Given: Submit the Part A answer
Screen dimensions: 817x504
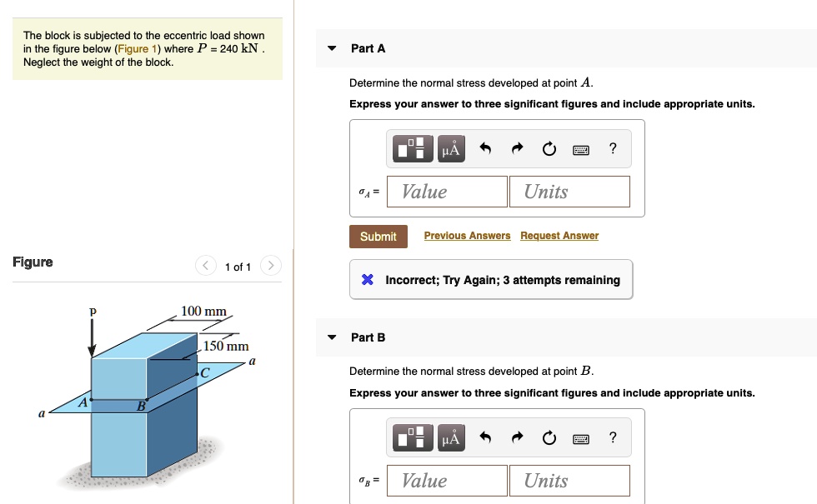Looking at the screenshot, I should coord(378,237).
